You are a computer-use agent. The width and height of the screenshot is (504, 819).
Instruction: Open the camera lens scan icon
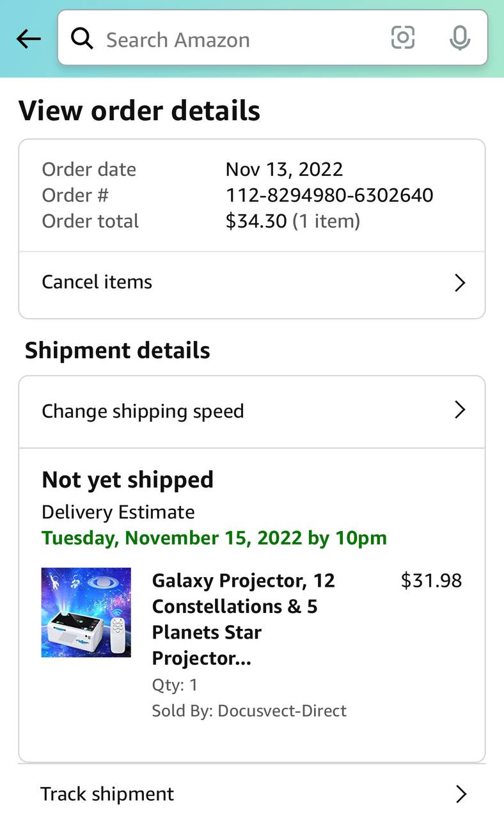402,38
